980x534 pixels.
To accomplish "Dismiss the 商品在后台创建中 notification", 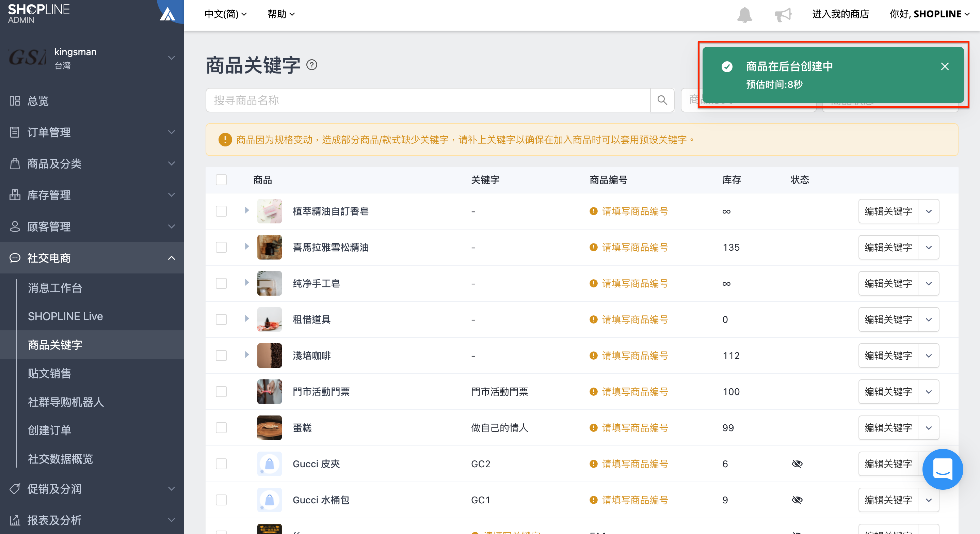I will coord(945,67).
